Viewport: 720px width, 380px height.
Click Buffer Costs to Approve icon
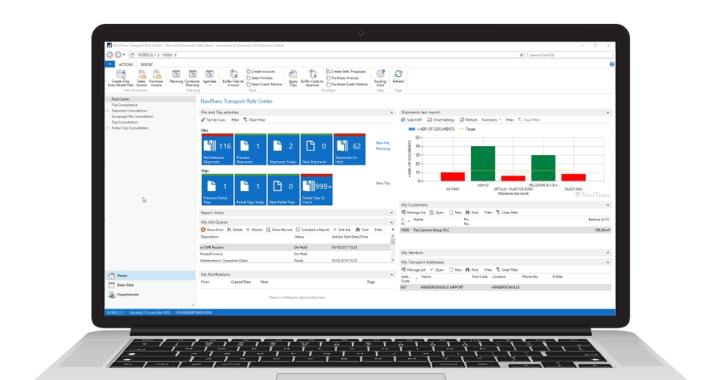[x=312, y=78]
